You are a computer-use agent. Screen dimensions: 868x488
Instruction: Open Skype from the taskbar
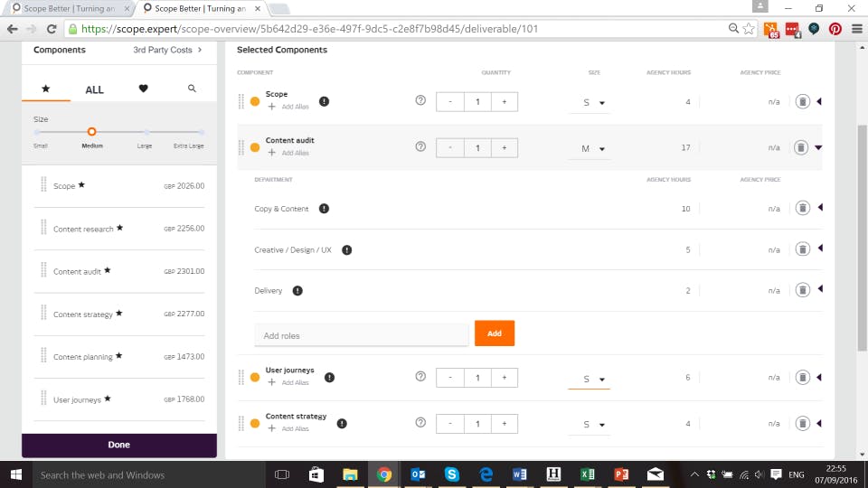pyautogui.click(x=452, y=474)
